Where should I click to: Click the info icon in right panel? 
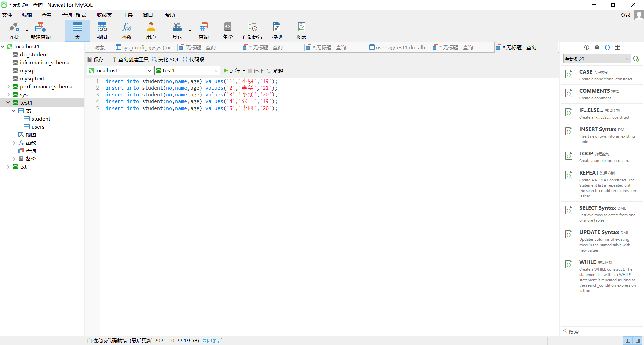tap(587, 47)
